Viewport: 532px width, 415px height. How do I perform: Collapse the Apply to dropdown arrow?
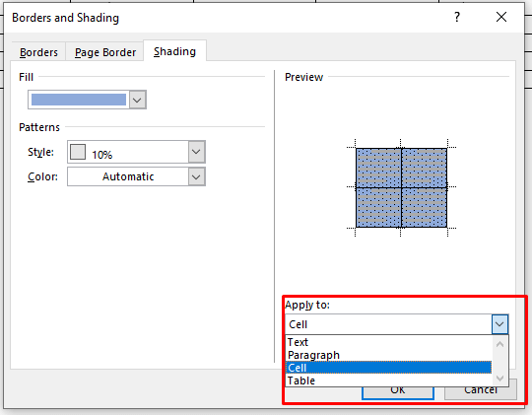tap(499, 324)
